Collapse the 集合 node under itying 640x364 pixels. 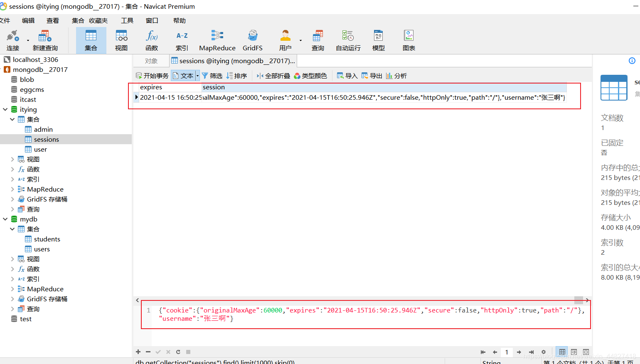click(x=12, y=119)
